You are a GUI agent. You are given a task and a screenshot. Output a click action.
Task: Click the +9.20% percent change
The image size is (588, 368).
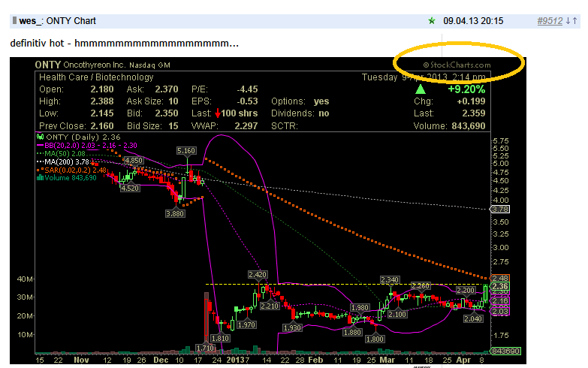pyautogui.click(x=466, y=89)
